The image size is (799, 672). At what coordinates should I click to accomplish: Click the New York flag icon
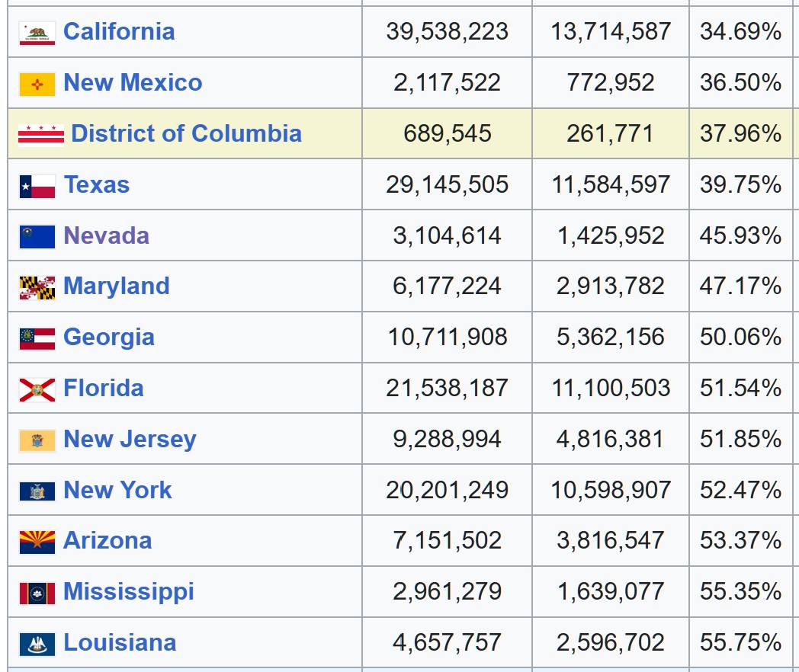point(37,491)
